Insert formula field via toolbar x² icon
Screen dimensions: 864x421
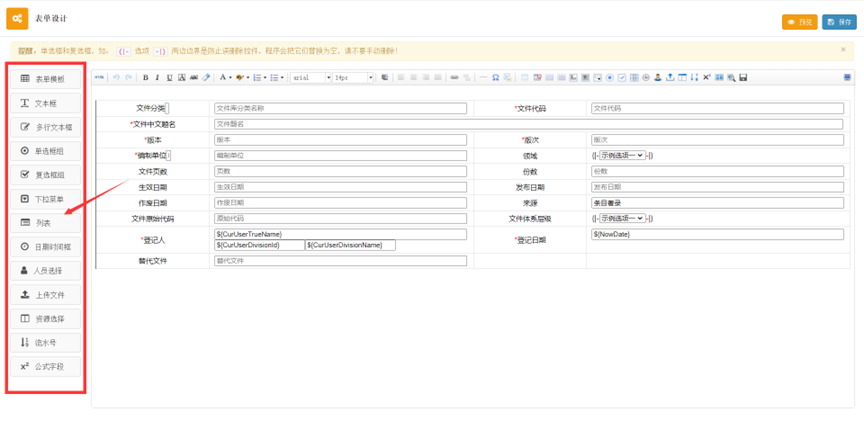706,78
